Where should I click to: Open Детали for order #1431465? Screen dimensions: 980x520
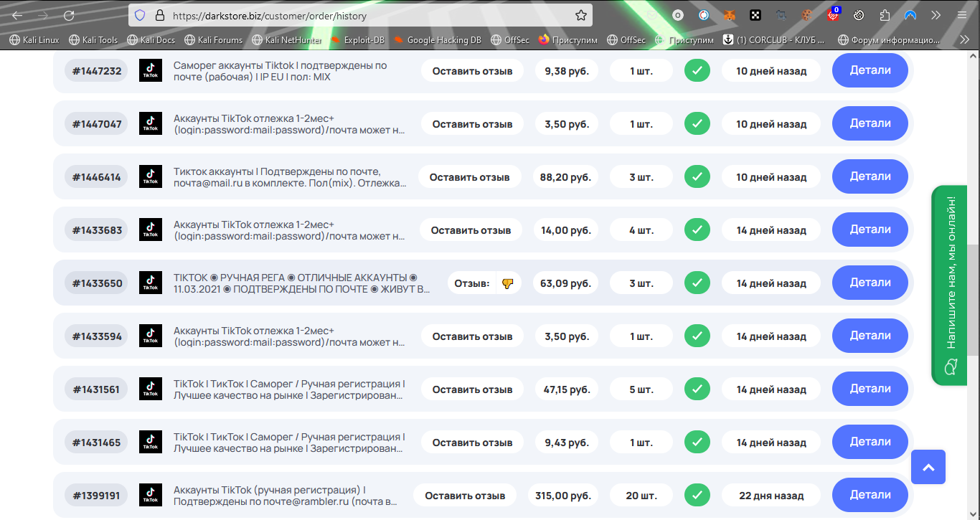point(870,442)
